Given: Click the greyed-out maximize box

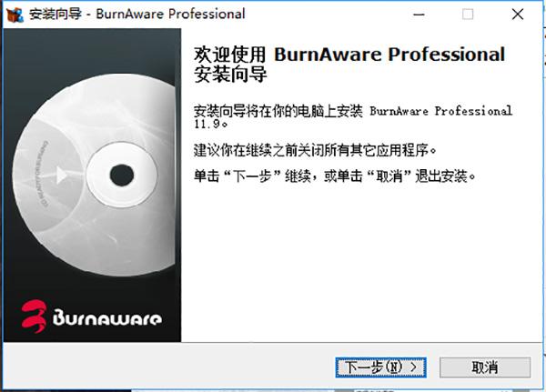Looking at the screenshot, I should [x=468, y=15].
